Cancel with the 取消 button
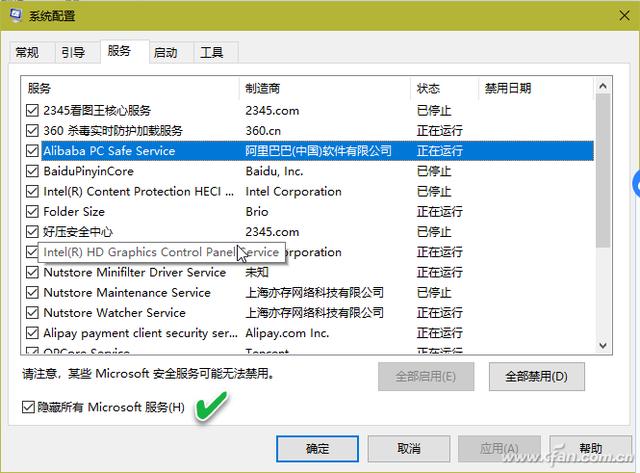The height and width of the screenshot is (473, 640). pos(409,449)
